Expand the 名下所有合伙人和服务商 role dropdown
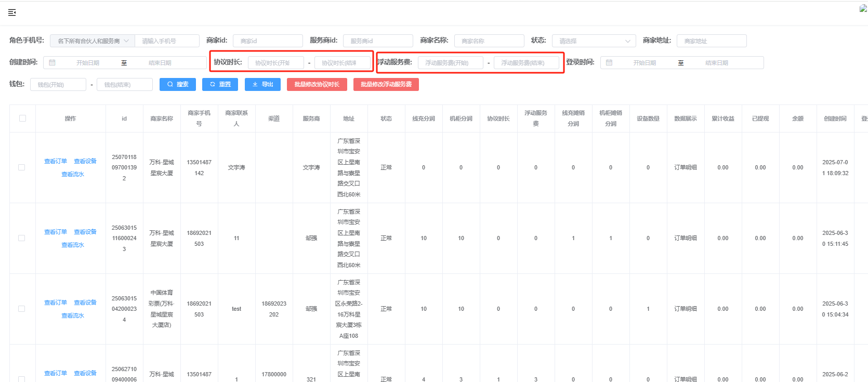 [x=93, y=41]
